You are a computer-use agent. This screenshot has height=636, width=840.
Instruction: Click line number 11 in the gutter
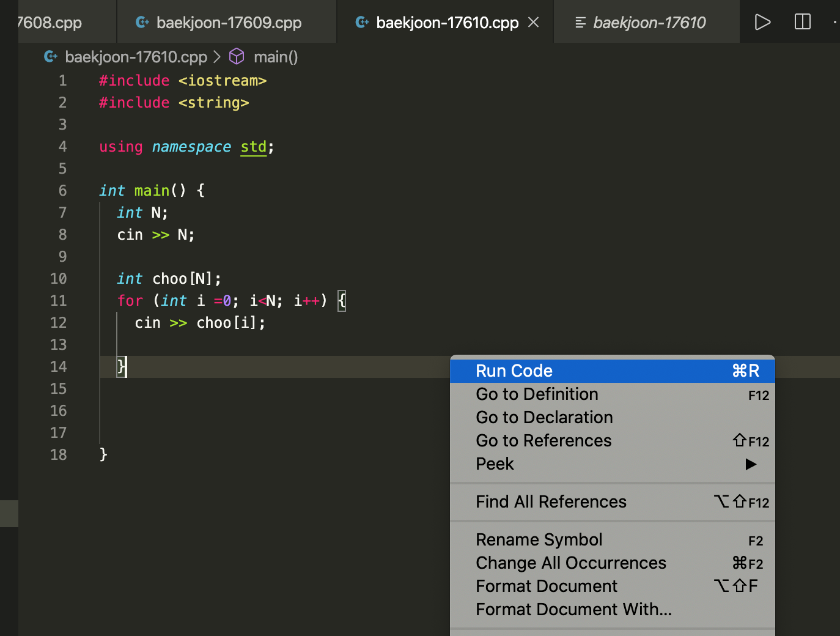tap(58, 300)
